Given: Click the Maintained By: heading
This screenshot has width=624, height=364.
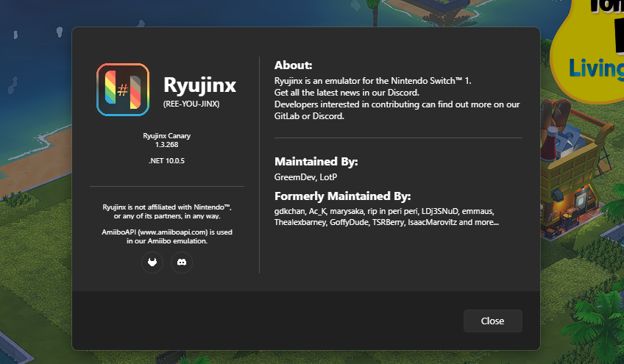Looking at the screenshot, I should point(316,162).
